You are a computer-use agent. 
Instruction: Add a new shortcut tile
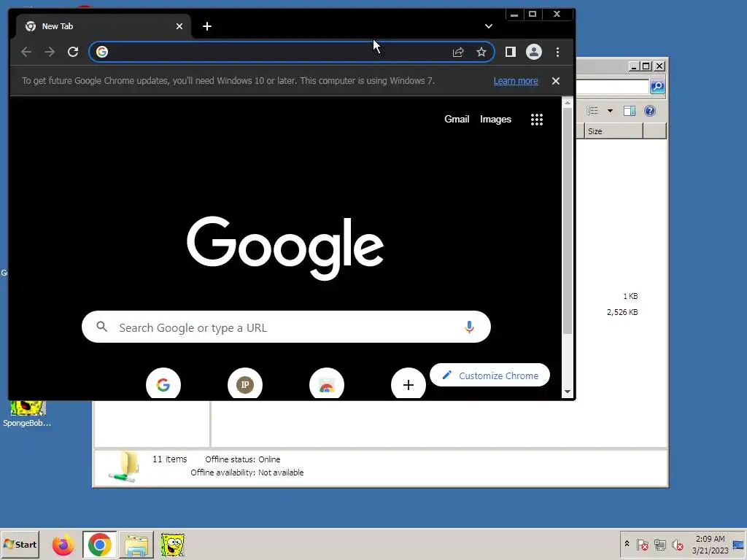(x=409, y=384)
